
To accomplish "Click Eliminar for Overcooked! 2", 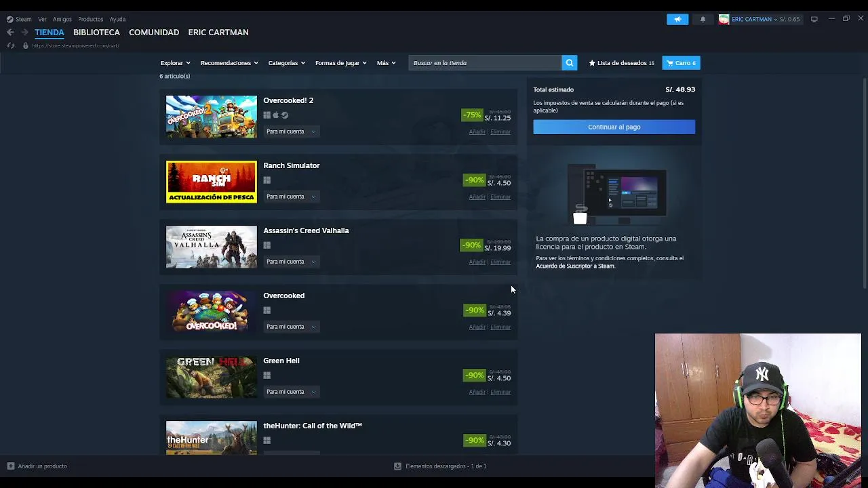I will point(500,131).
